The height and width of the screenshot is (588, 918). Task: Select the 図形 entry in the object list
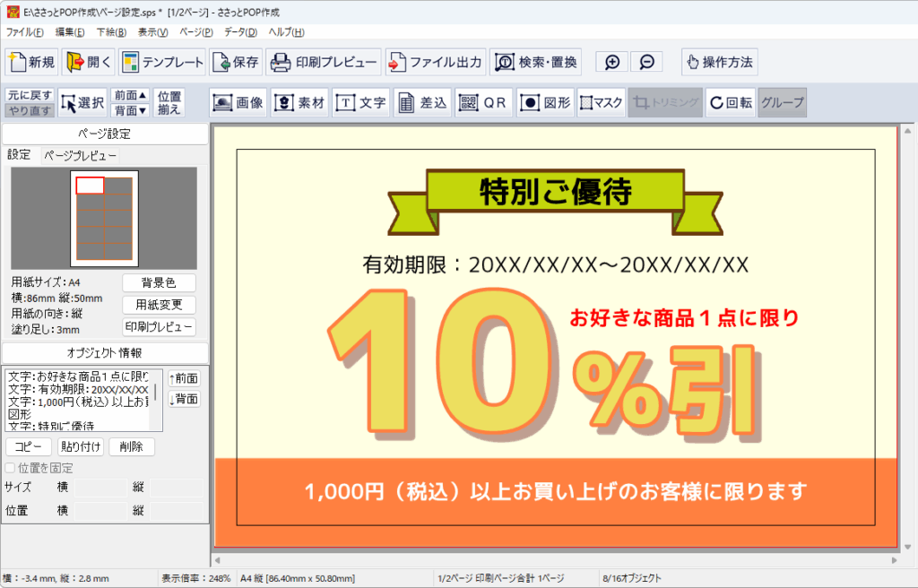[x=19, y=415]
